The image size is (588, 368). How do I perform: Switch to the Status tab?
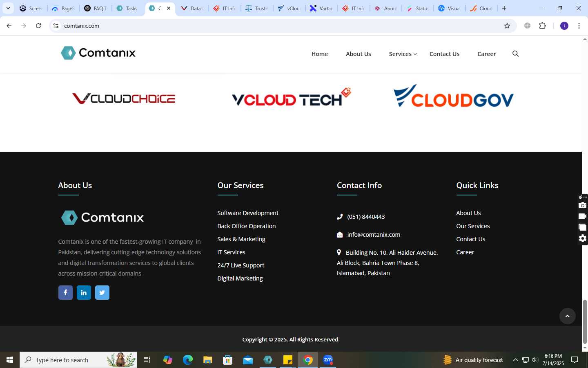tap(418, 8)
